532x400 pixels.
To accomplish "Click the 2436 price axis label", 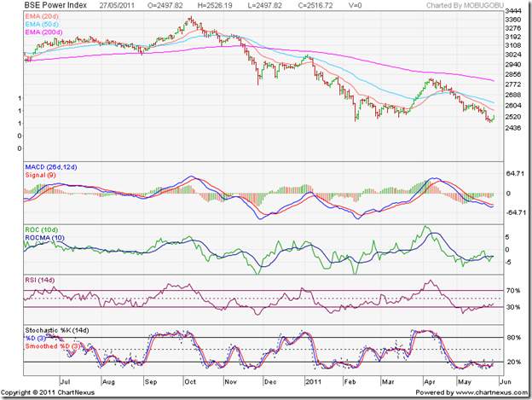I will [x=513, y=128].
